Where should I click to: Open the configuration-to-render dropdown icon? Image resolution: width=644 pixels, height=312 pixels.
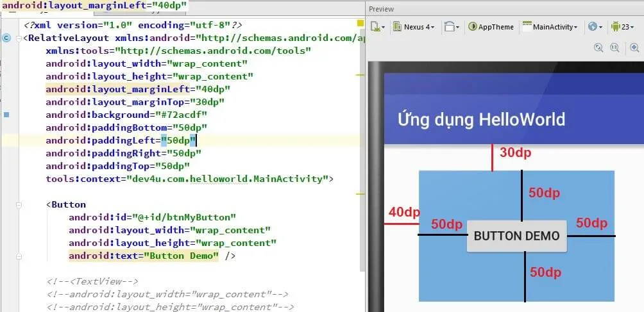[377, 27]
